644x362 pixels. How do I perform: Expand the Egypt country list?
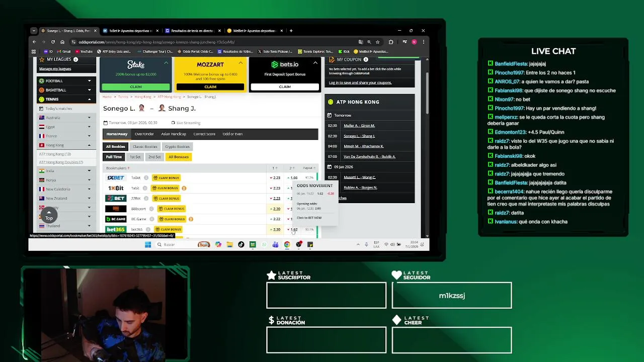coord(66,127)
